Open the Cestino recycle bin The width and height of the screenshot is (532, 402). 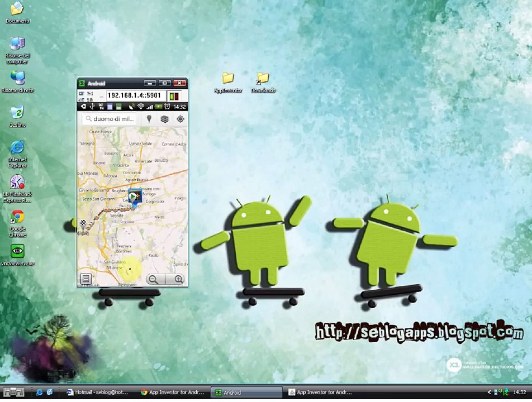pos(17,116)
